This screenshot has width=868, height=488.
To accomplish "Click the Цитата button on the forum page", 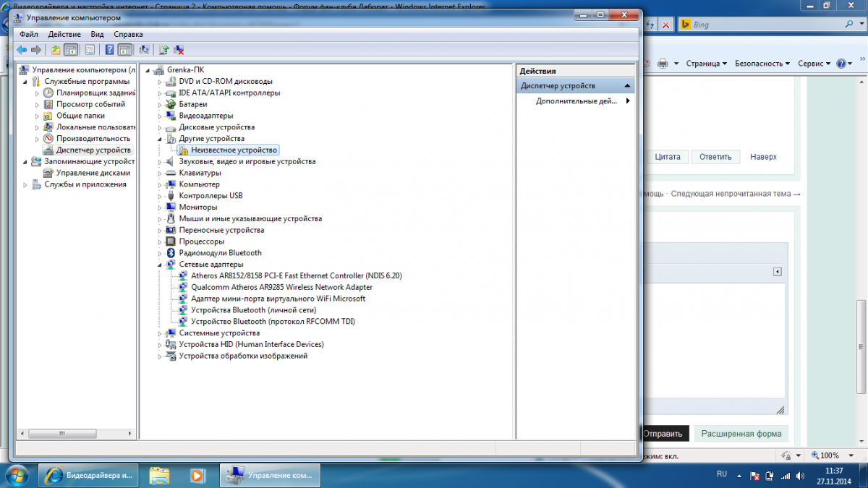I will click(666, 157).
